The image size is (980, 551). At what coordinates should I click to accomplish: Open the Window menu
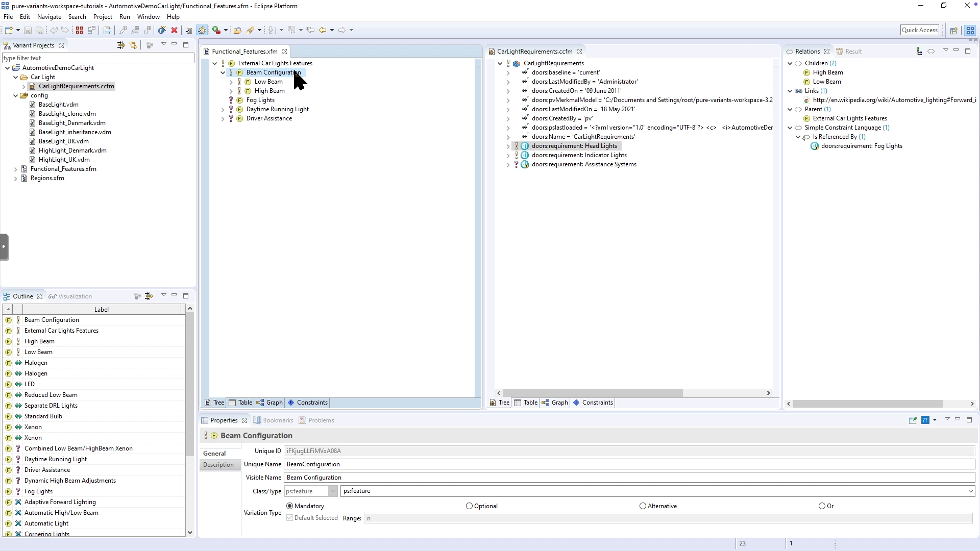pos(148,17)
